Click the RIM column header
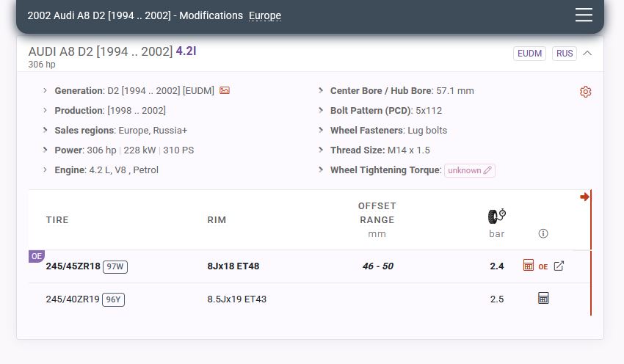624x364 pixels. point(217,220)
